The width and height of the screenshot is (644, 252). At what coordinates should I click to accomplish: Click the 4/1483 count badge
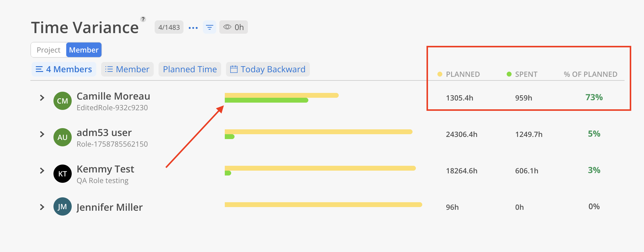169,27
